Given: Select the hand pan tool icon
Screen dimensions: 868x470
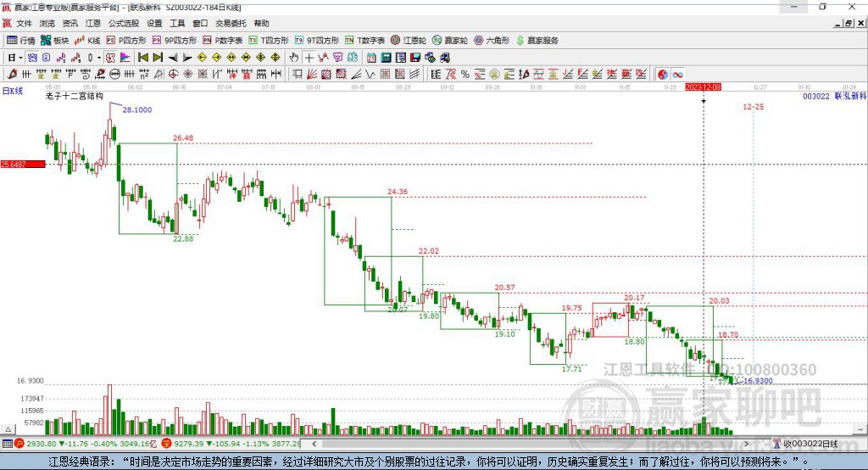Looking at the screenshot, I should (294, 58).
